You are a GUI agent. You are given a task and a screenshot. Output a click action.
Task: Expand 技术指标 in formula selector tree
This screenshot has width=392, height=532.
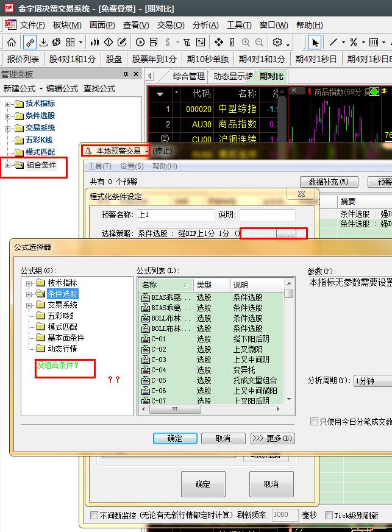point(29,283)
